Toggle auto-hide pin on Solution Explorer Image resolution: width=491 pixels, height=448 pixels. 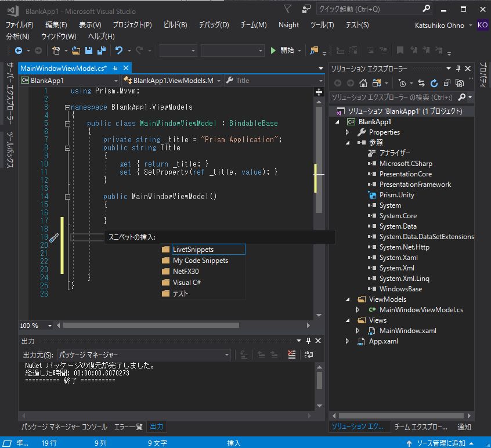pyautogui.click(x=458, y=68)
